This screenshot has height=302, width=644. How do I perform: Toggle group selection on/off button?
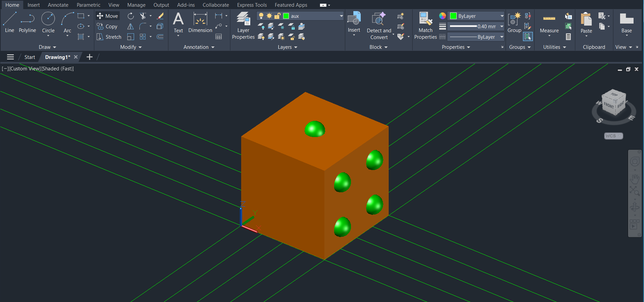click(528, 36)
